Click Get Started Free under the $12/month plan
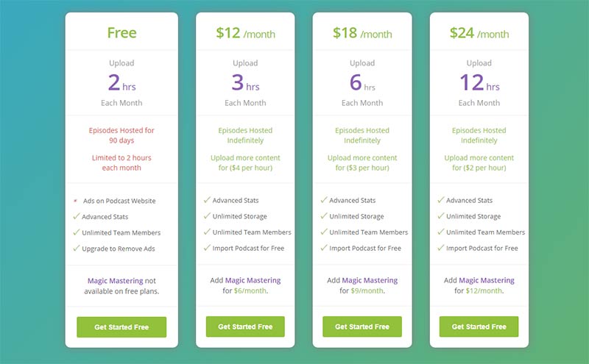This screenshot has height=364, width=589. coord(245,326)
